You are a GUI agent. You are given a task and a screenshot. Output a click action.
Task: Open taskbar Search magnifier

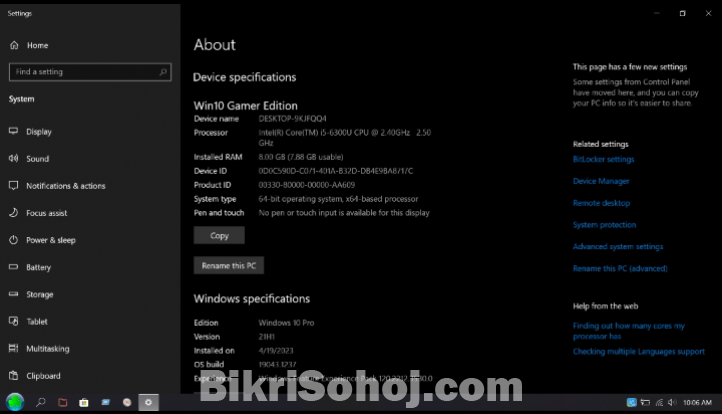click(x=41, y=402)
